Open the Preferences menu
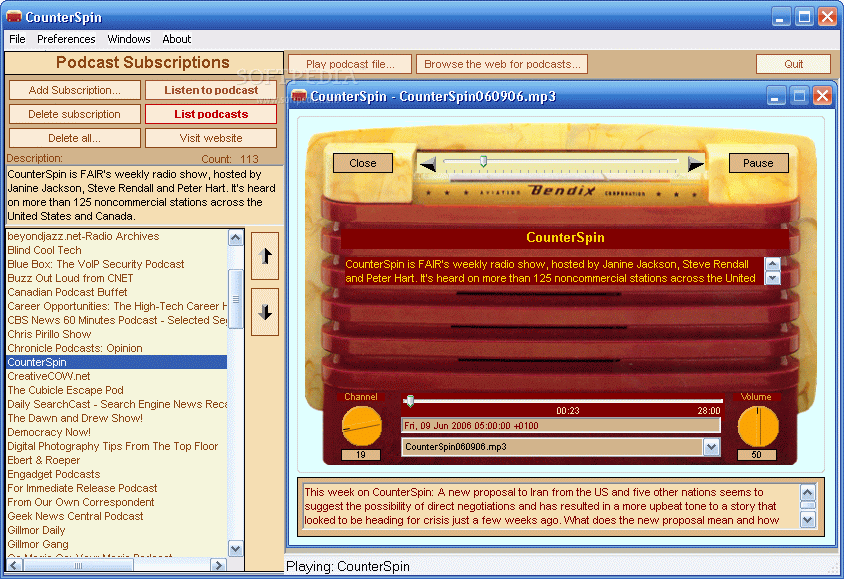844x579 pixels. pos(66,39)
